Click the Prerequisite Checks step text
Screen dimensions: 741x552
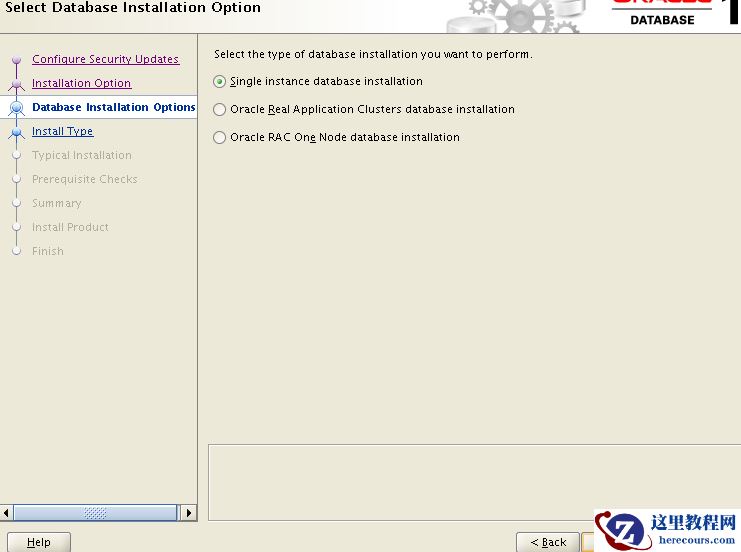tap(85, 179)
